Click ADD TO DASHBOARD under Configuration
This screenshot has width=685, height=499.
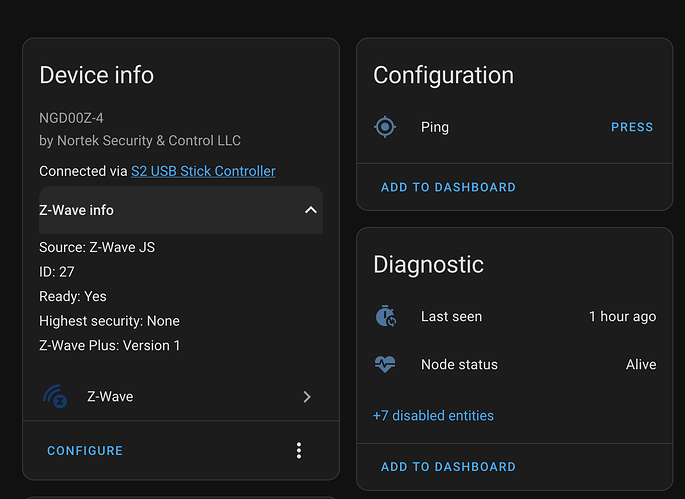448,187
